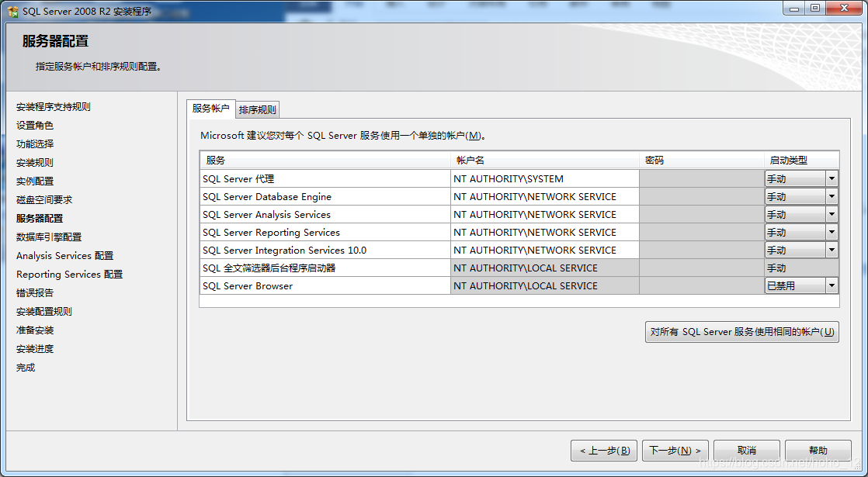868x477 pixels.
Task: Select Reporting Services 配置 step in sidebar
Action: click(69, 274)
